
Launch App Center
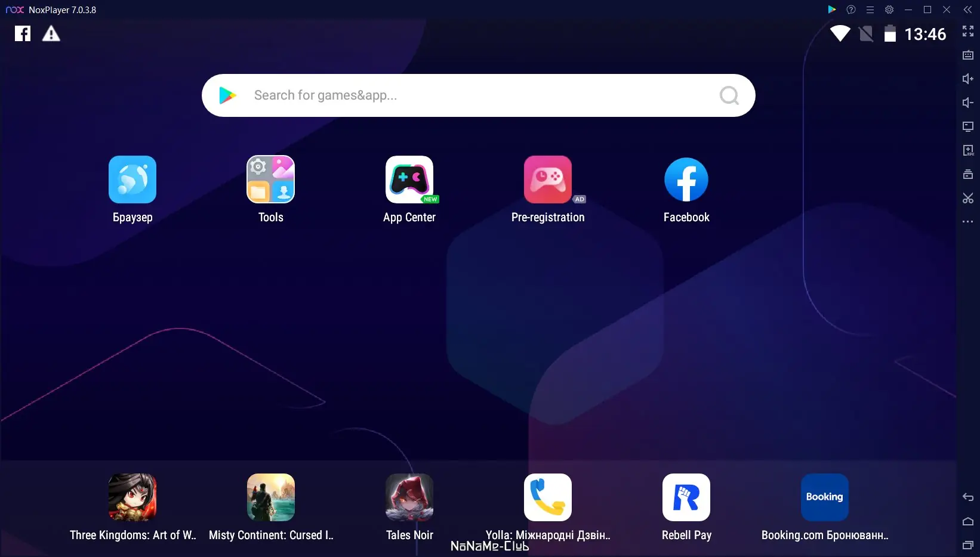(x=409, y=180)
